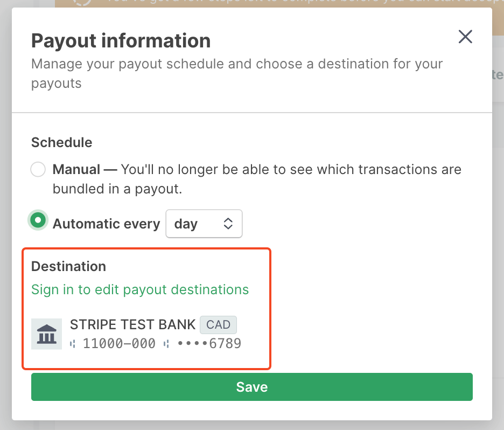Click the CAD currency badge

click(x=218, y=325)
